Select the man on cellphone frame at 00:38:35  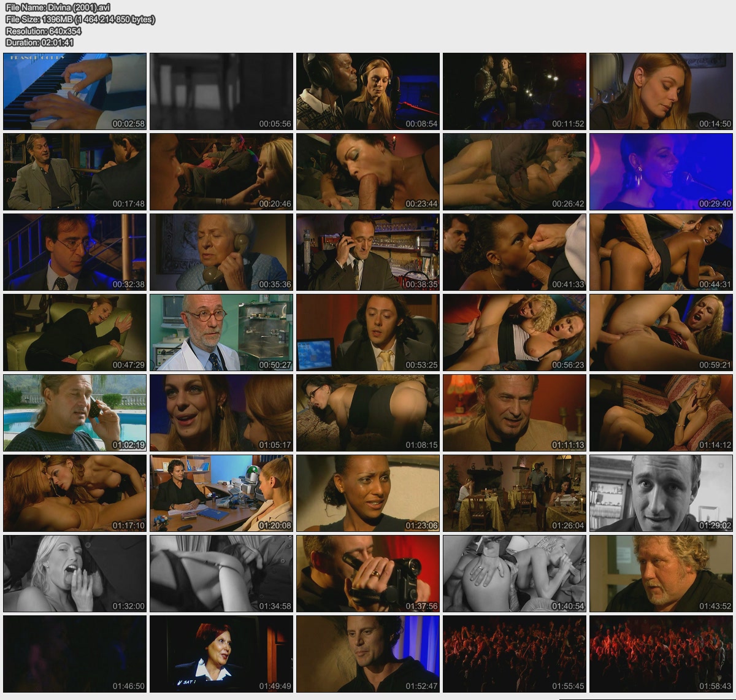pos(368,252)
